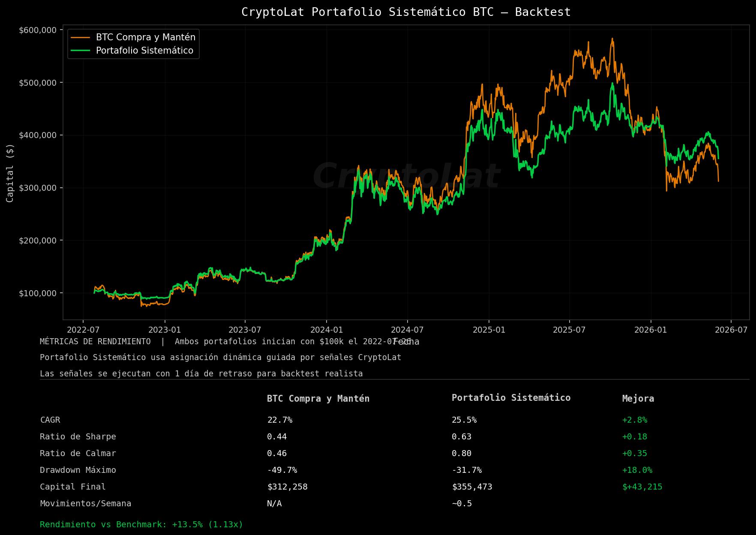Select the orange line sample in the legend

(x=81, y=37)
